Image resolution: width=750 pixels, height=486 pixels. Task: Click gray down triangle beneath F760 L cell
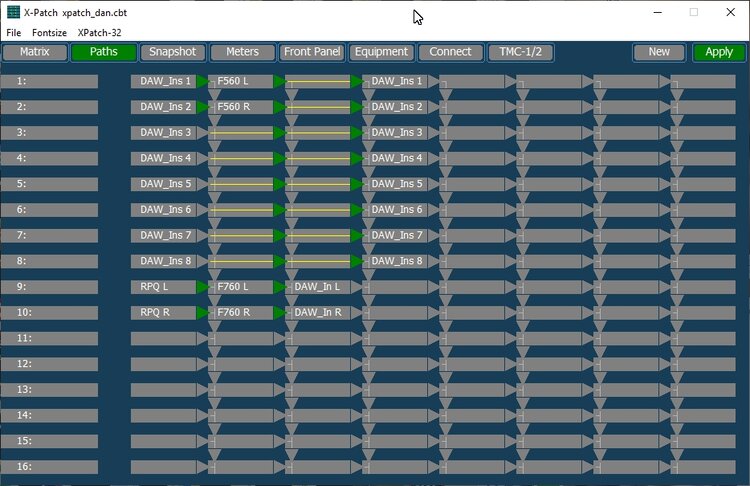click(x=215, y=300)
